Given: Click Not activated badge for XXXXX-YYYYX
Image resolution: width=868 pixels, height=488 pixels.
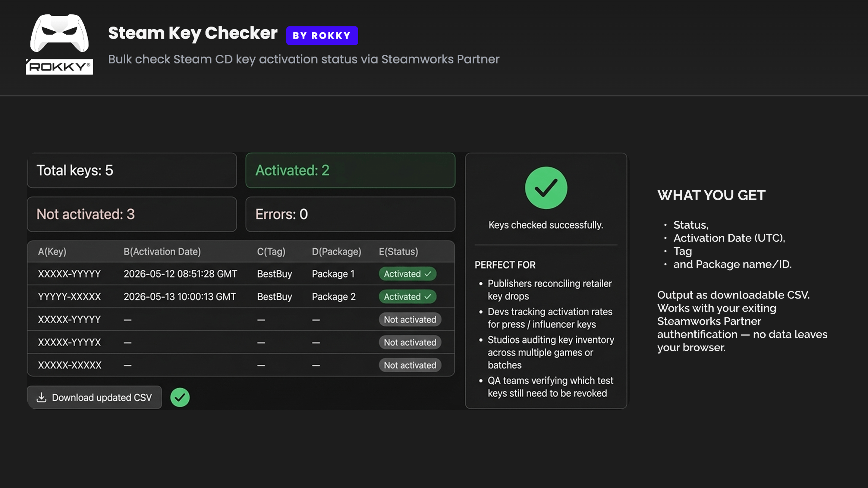Looking at the screenshot, I should click(x=410, y=342).
